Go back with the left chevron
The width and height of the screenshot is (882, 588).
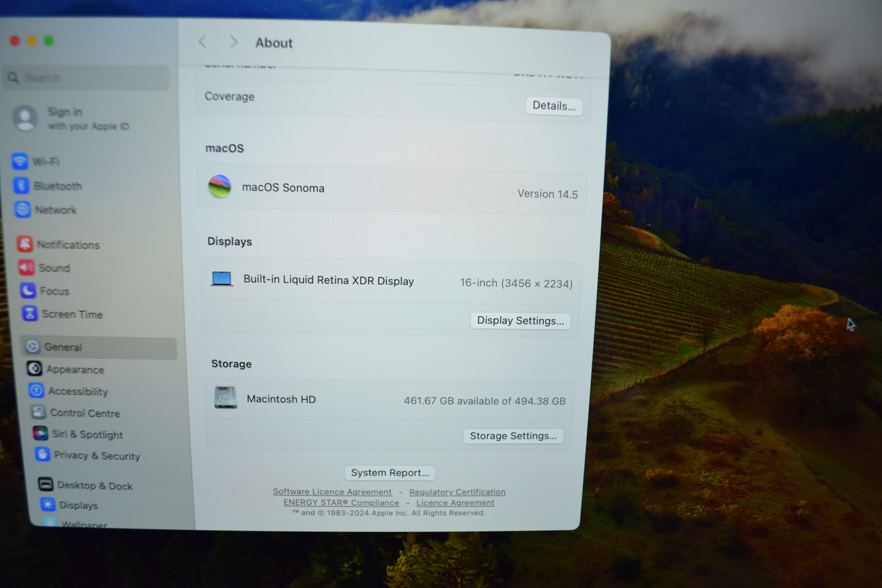(x=203, y=42)
